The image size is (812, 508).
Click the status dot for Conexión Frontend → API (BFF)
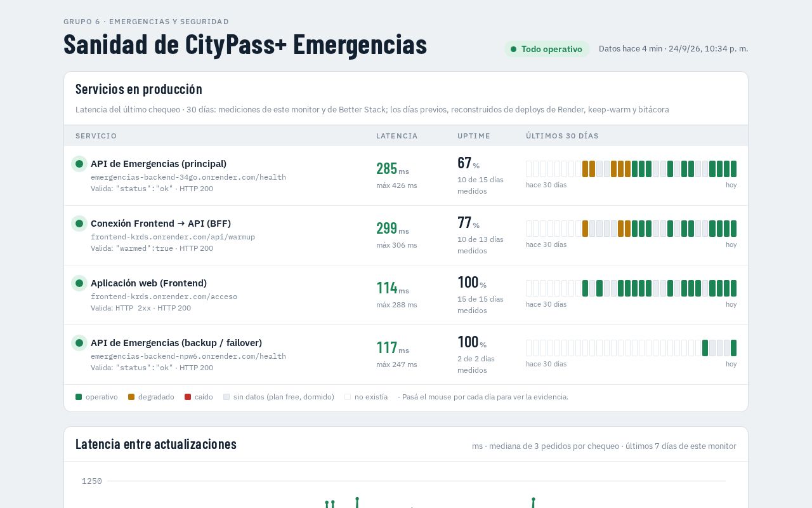coord(79,224)
